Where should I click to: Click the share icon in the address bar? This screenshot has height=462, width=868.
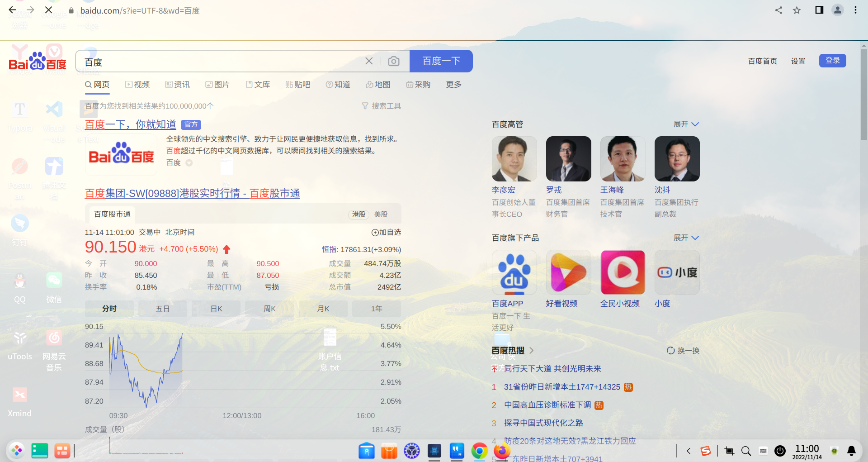click(x=778, y=10)
